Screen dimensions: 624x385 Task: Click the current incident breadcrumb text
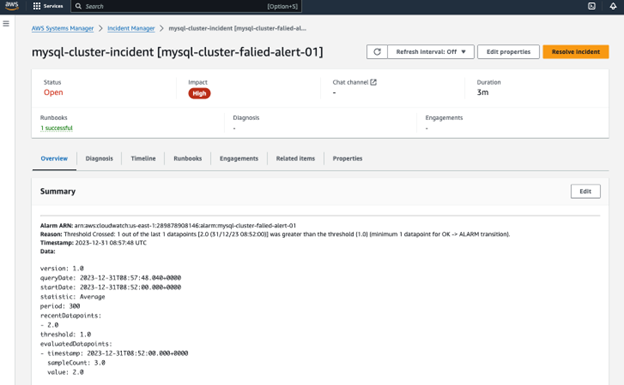click(237, 28)
